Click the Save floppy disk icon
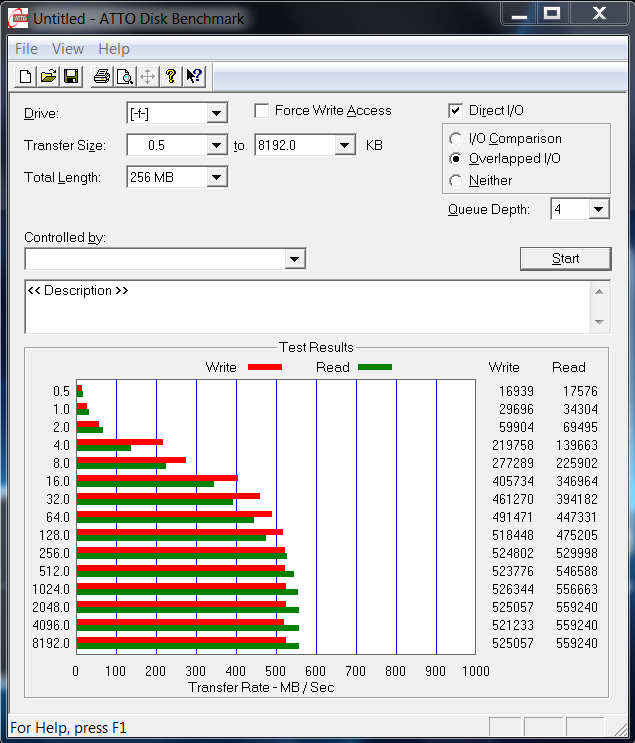This screenshot has height=743, width=635. 71,76
